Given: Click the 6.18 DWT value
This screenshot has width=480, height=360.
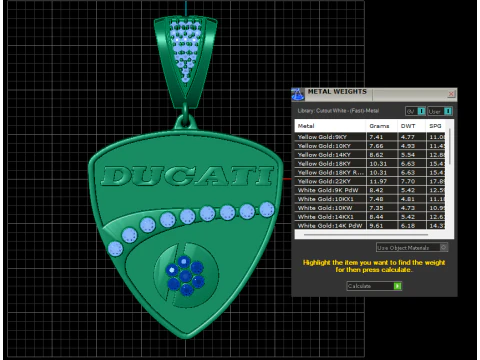Looking at the screenshot, I should [x=408, y=225].
